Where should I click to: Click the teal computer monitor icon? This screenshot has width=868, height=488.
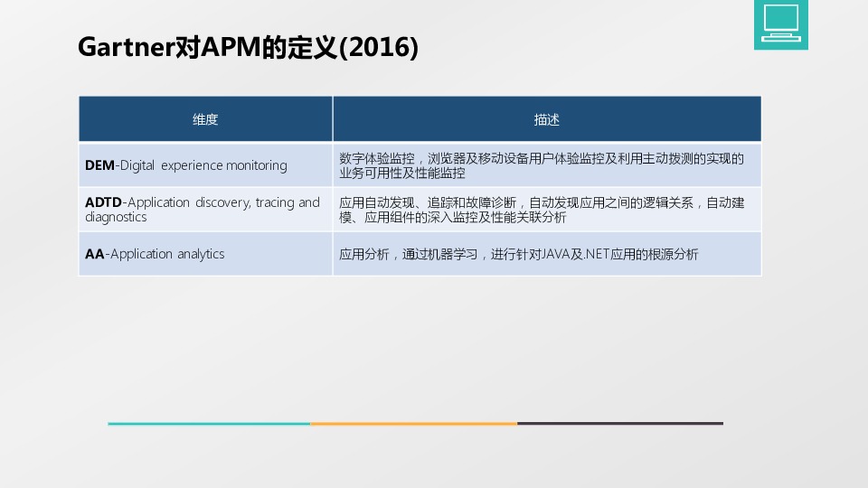[x=780, y=23]
